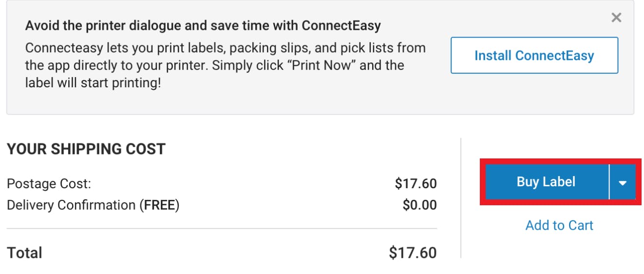Select the $17.60 total amount
Image resolution: width=644 pixels, height=274 pixels.
(413, 253)
